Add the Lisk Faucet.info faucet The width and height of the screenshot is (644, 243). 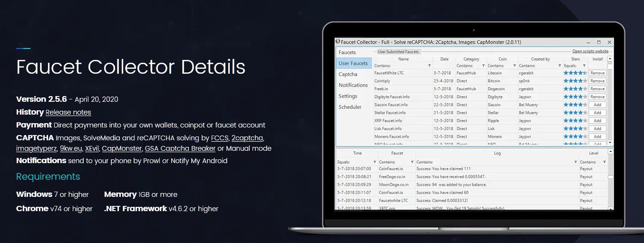tap(597, 129)
